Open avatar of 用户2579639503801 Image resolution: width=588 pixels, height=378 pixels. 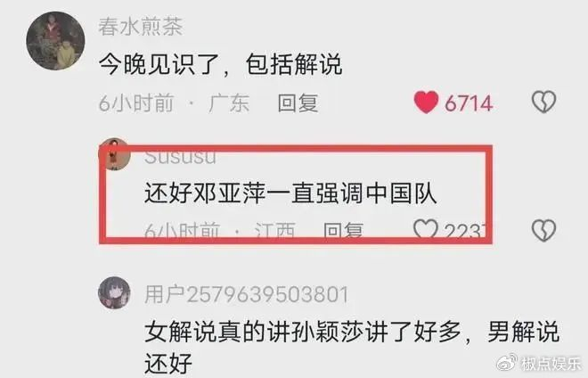[x=114, y=292]
